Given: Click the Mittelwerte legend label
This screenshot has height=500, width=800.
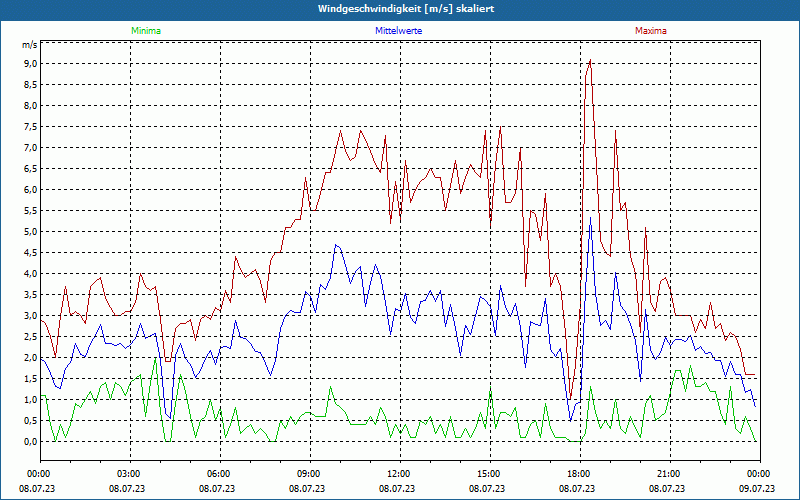Looking at the screenshot, I should (398, 31).
